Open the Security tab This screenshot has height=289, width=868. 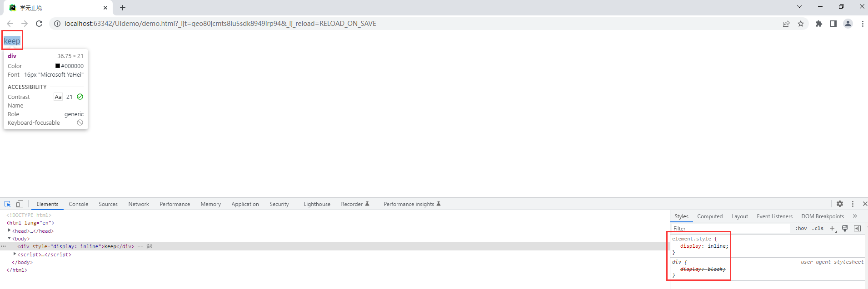(279, 204)
